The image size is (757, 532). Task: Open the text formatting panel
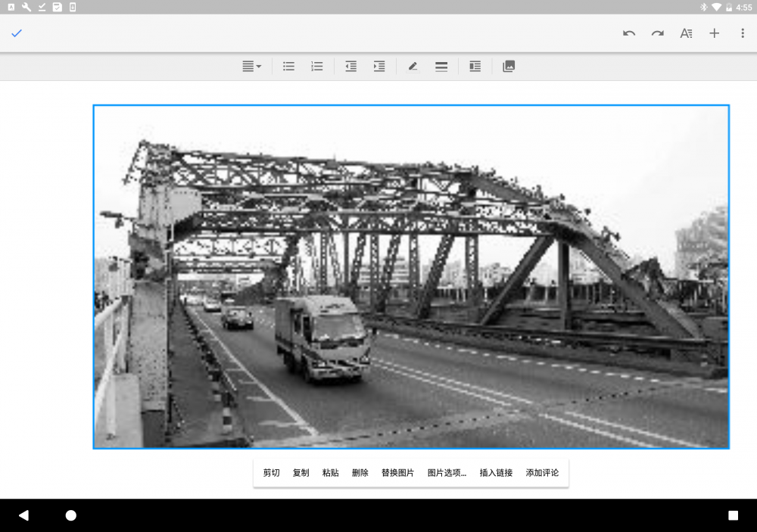click(686, 33)
